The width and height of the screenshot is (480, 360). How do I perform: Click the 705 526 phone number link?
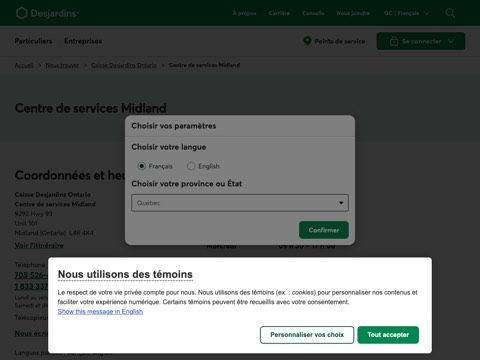click(x=31, y=275)
